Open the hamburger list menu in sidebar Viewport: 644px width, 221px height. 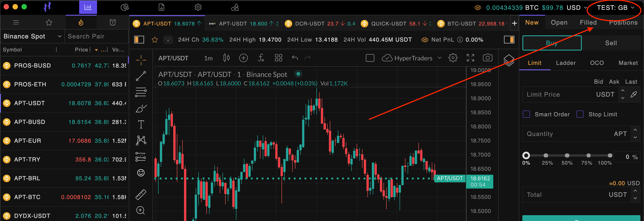16,23
